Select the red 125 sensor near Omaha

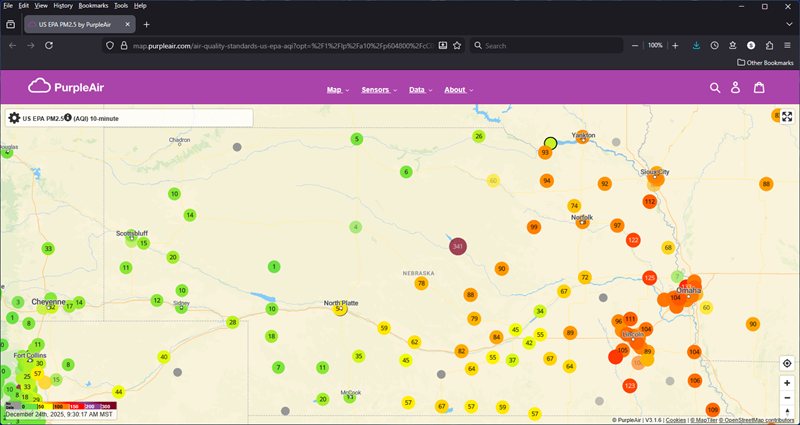[649, 278]
